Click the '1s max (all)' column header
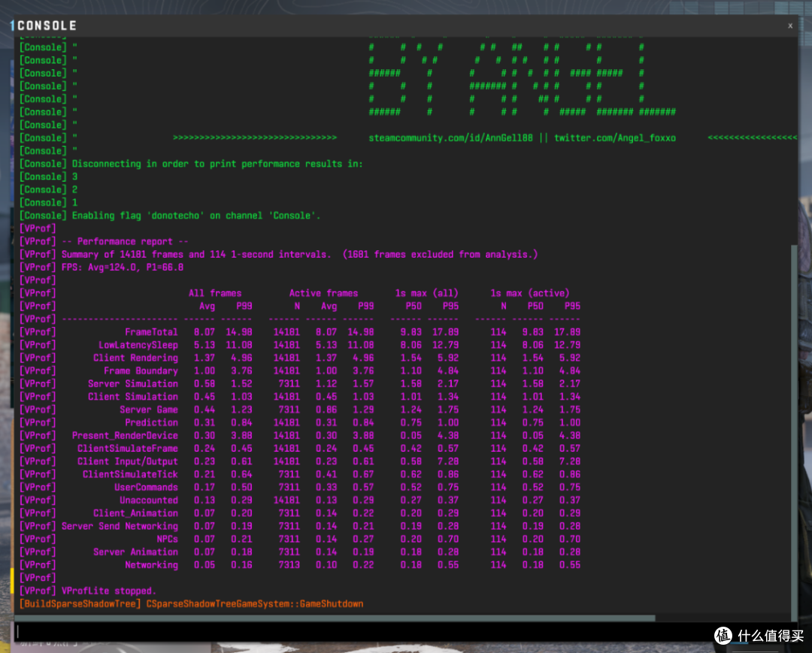 click(426, 293)
